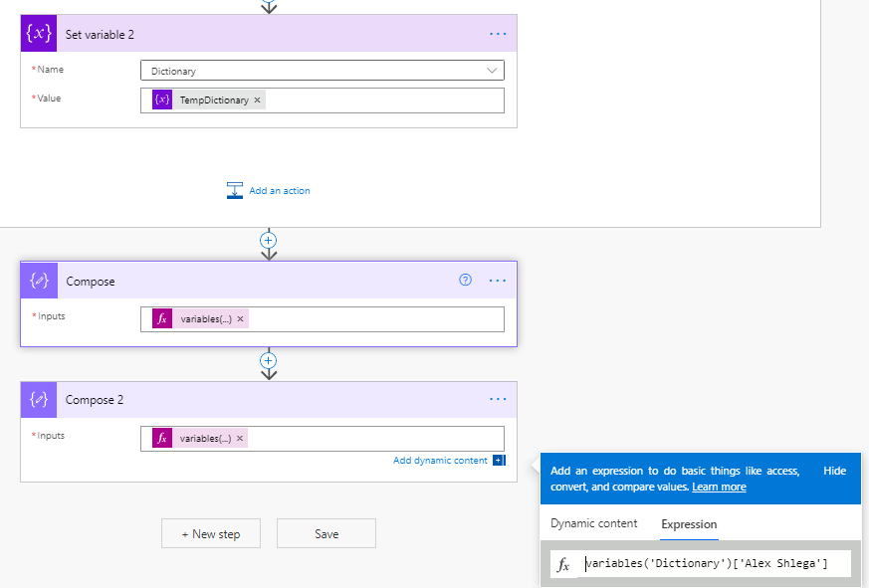Click the Compose action icon
Image resolution: width=869 pixels, height=588 pixels.
pos(39,282)
